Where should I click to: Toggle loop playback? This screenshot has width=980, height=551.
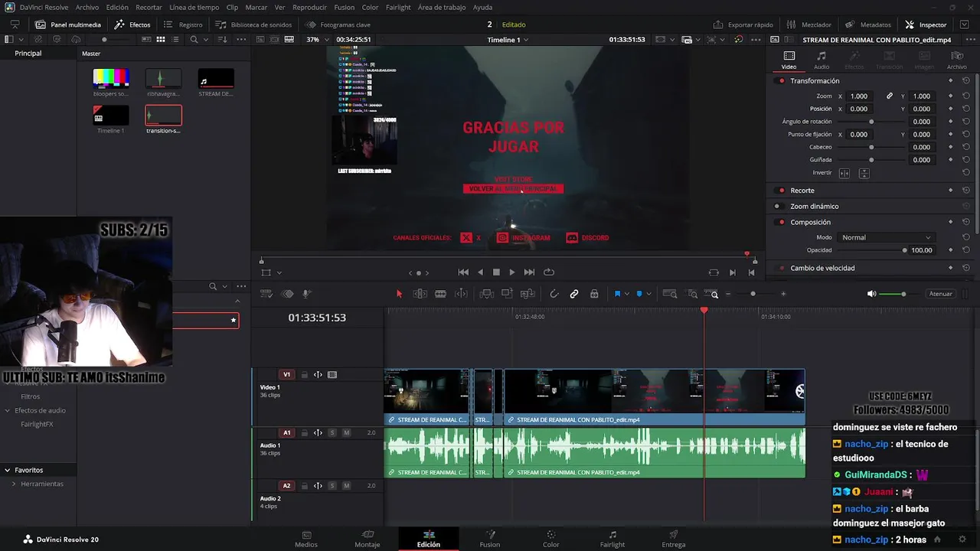(549, 272)
